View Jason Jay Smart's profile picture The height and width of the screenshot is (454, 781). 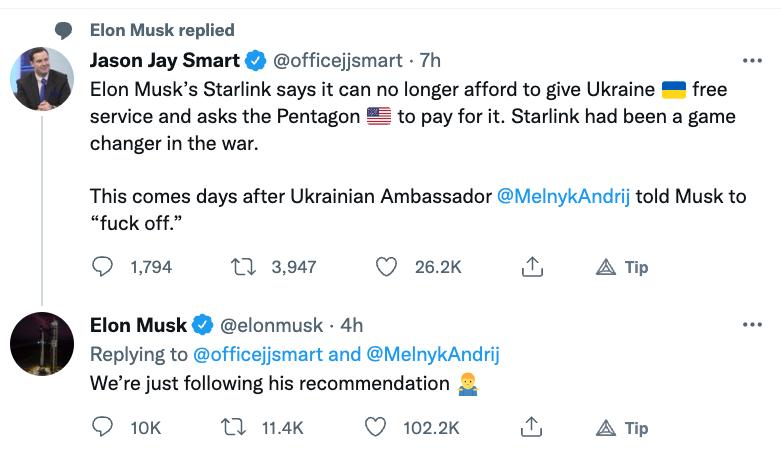[42, 79]
